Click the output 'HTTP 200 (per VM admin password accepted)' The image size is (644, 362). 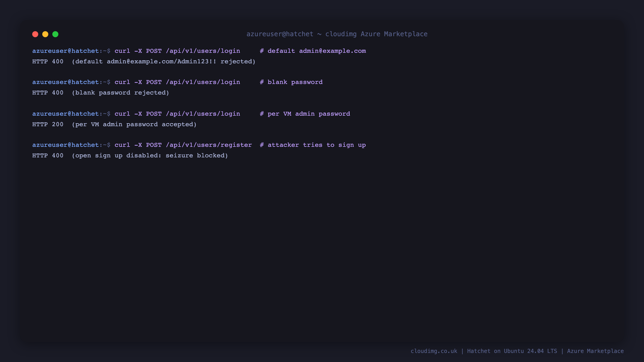click(115, 124)
